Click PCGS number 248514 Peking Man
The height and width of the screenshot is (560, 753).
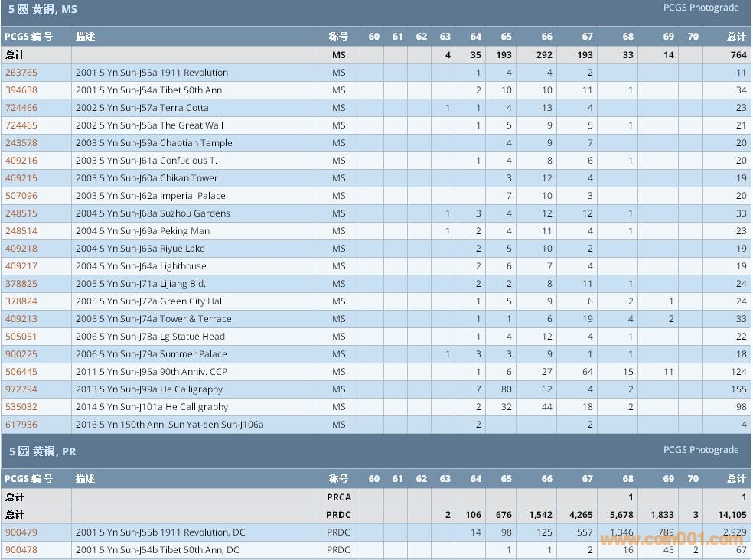[x=21, y=231]
